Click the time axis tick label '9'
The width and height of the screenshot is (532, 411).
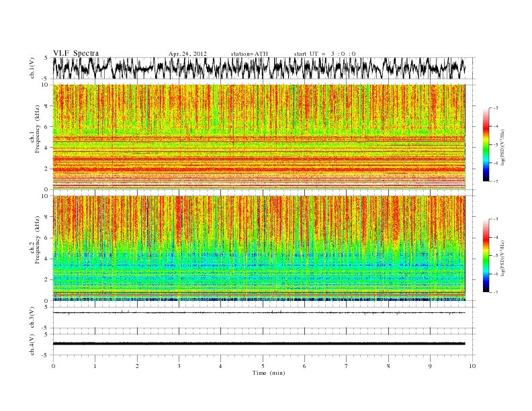pyautogui.click(x=430, y=366)
